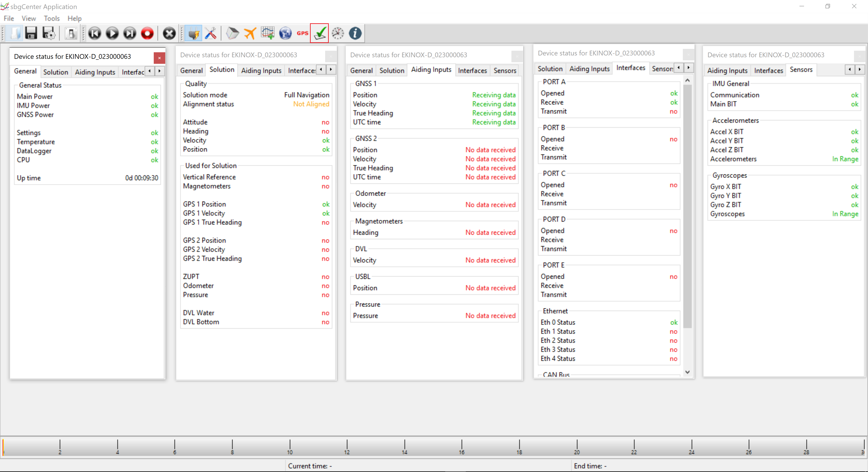
Task: Click the airplane cockpit view icon
Action: 250,33
